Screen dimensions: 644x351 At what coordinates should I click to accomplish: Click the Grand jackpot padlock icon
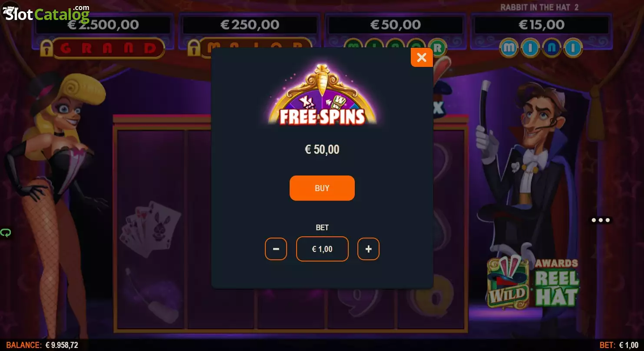46,48
